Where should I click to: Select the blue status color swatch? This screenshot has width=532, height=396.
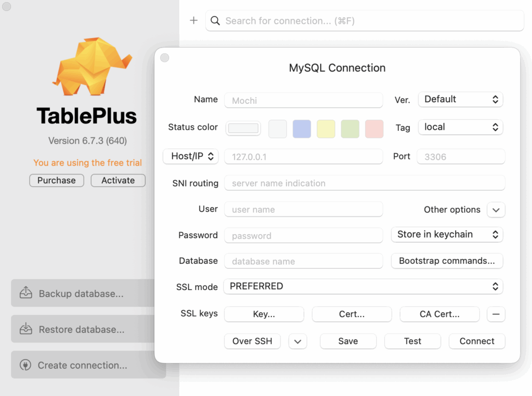tap(302, 129)
